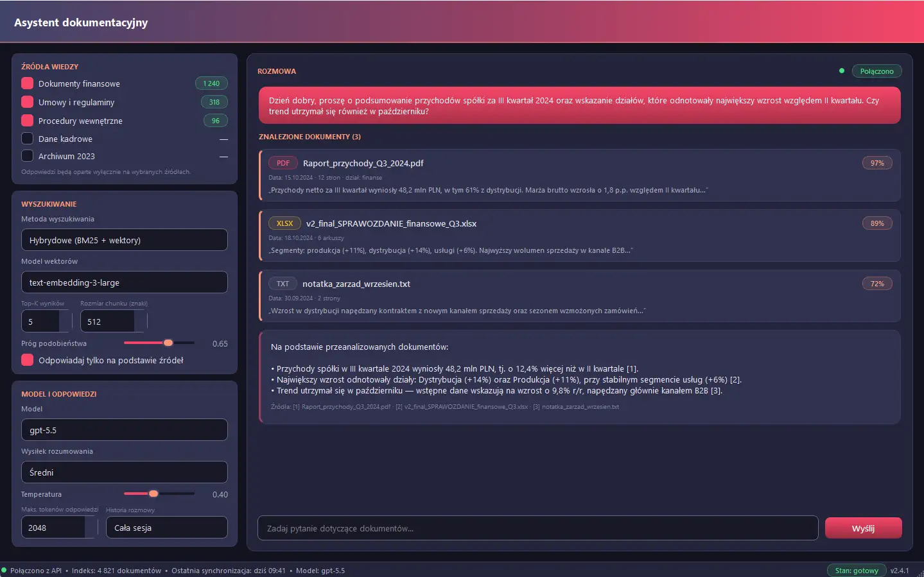Click the PDF file type badge

(x=283, y=163)
